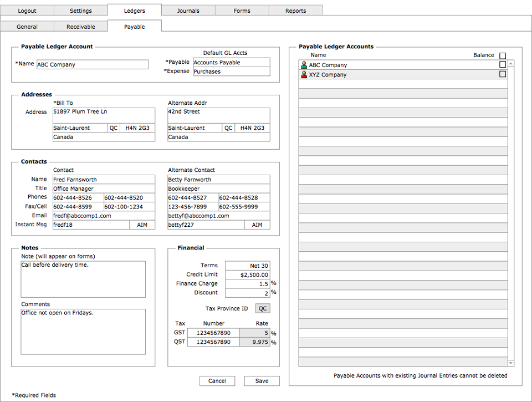Click the AIM field beside bettyf227

257,225
